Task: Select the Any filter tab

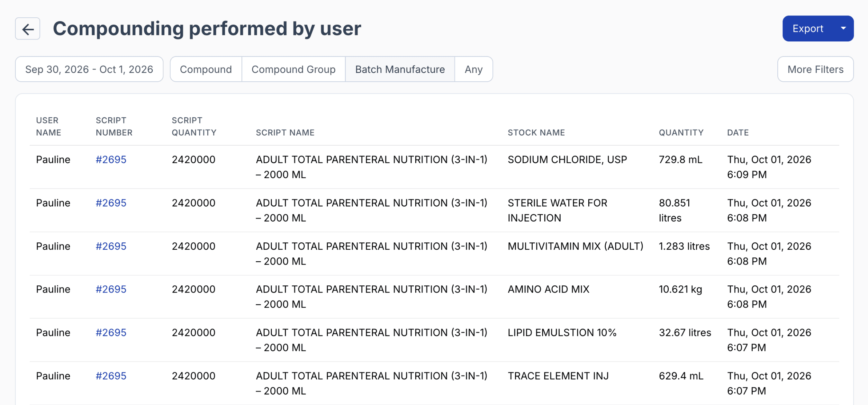Action: (474, 69)
